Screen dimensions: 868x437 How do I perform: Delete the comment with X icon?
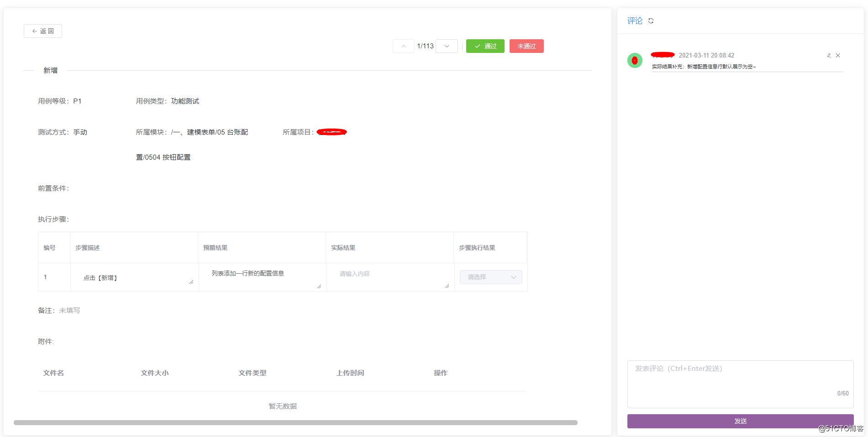pos(838,55)
